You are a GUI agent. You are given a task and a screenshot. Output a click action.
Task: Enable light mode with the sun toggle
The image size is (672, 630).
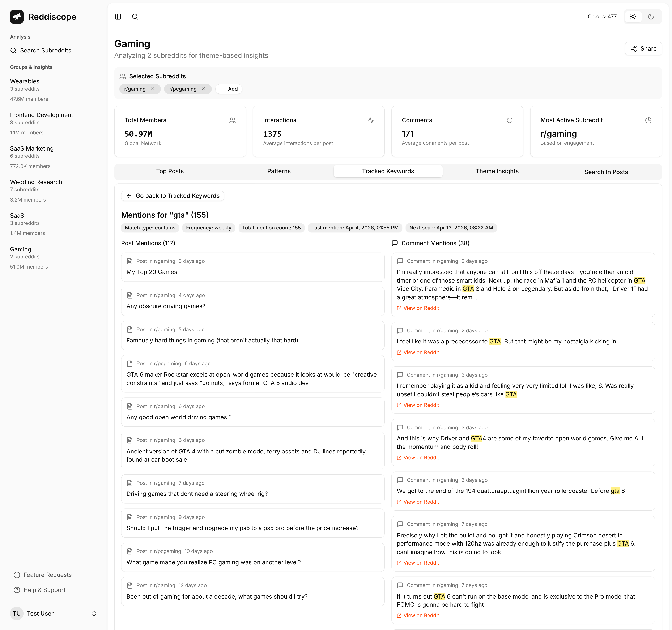click(x=633, y=17)
